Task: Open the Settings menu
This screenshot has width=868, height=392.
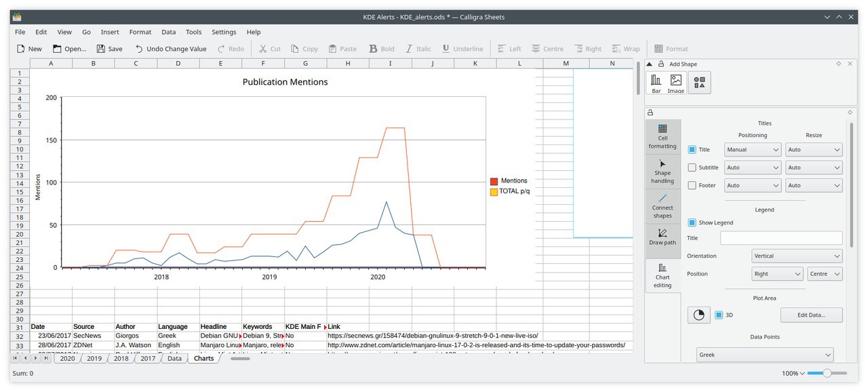Action: [224, 32]
